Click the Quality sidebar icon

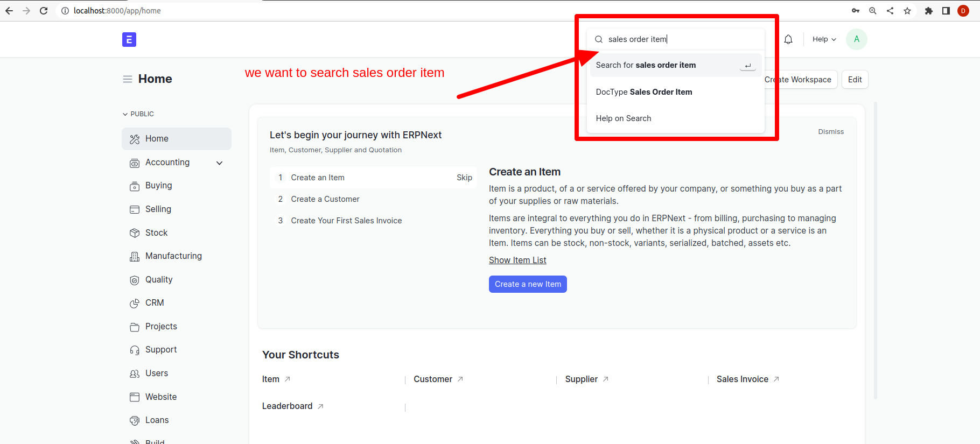tap(135, 280)
